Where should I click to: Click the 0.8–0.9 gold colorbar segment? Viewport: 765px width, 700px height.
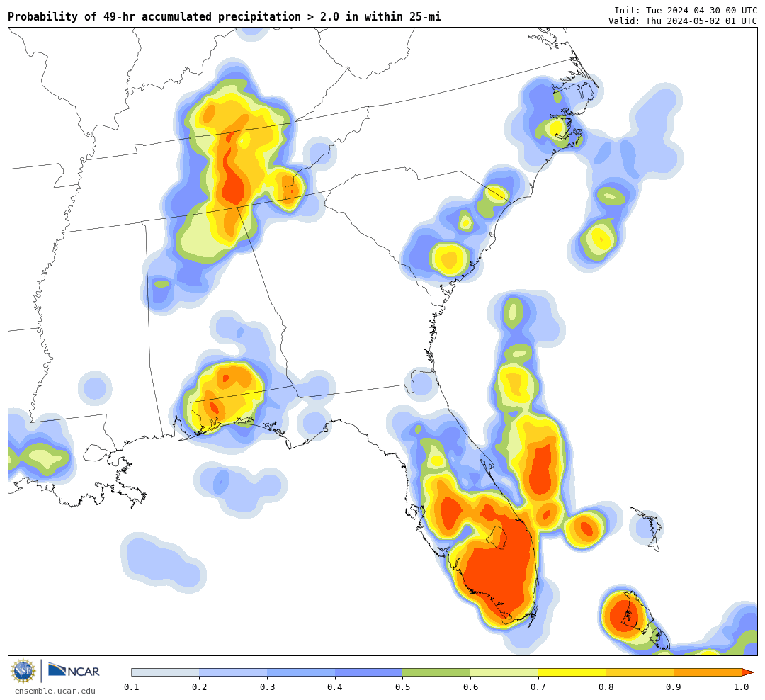(x=640, y=672)
